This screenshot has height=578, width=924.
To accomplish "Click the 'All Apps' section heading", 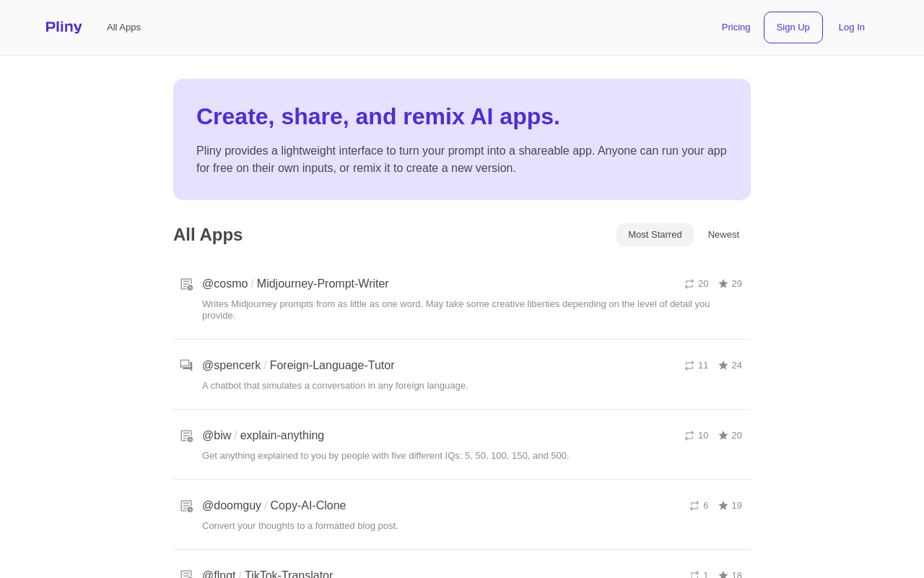I will (208, 235).
